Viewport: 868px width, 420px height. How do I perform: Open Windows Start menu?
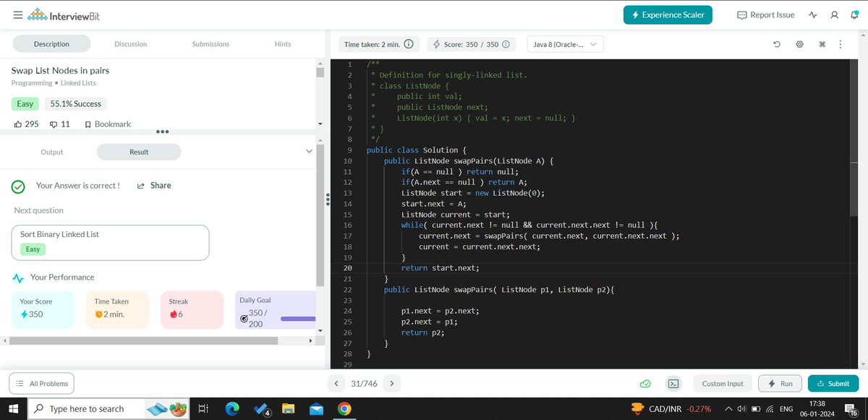[13, 408]
